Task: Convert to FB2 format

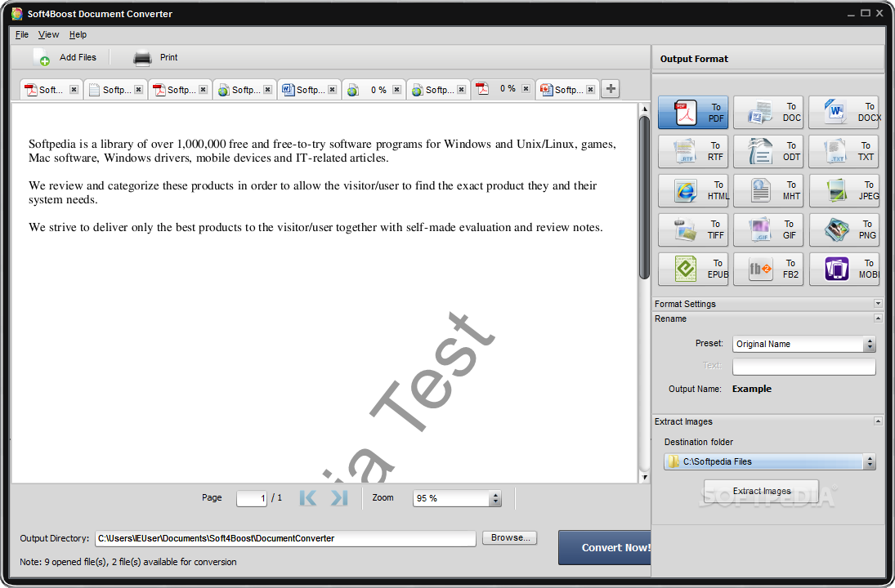Action: point(767,269)
